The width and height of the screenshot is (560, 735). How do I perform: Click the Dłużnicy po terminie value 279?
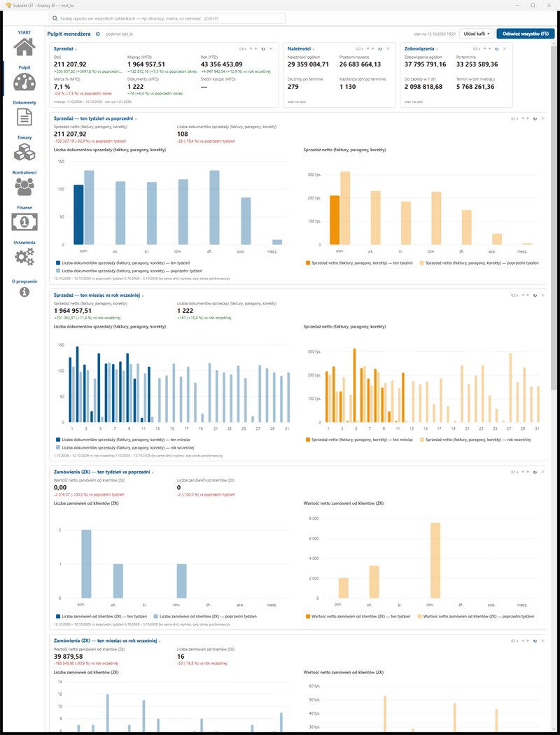tap(293, 87)
